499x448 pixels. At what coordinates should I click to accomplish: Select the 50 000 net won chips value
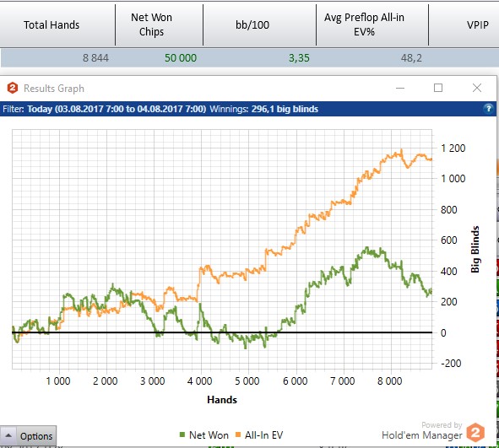[181, 58]
